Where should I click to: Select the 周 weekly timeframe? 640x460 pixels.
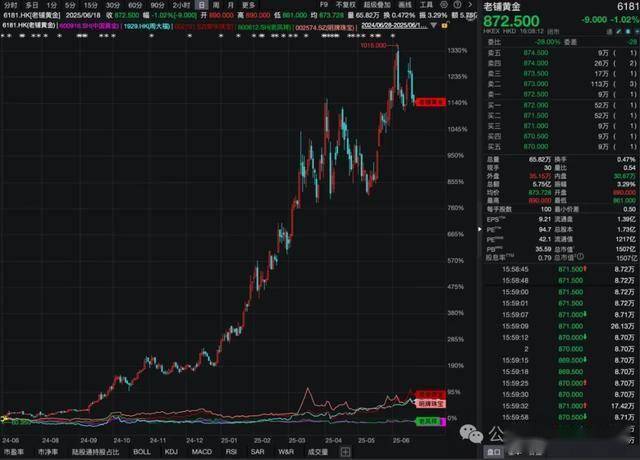[x=216, y=5]
